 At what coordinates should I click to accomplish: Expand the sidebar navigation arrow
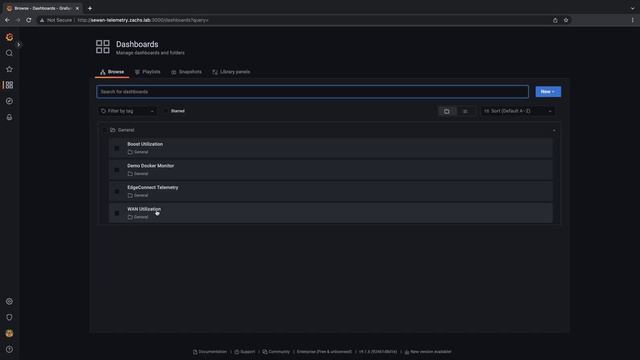(x=18, y=44)
